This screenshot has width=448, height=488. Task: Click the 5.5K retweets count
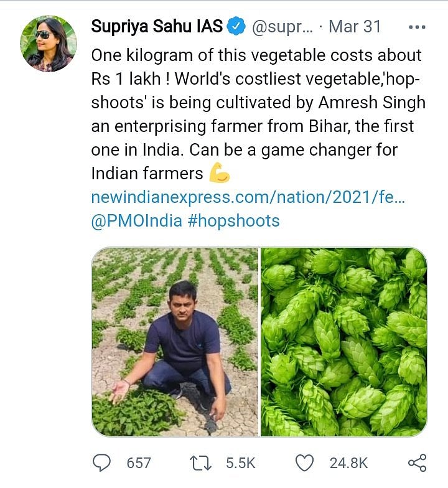tap(240, 462)
